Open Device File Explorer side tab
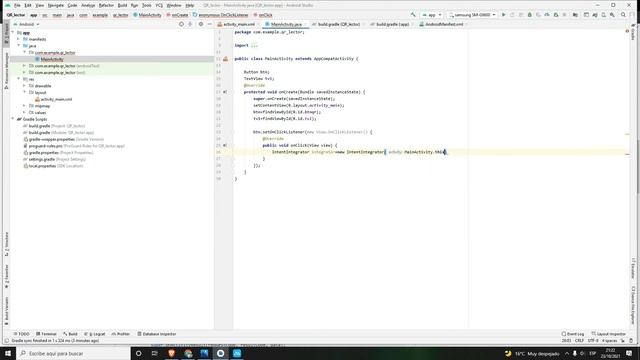The width and height of the screenshot is (640, 360). (633, 305)
